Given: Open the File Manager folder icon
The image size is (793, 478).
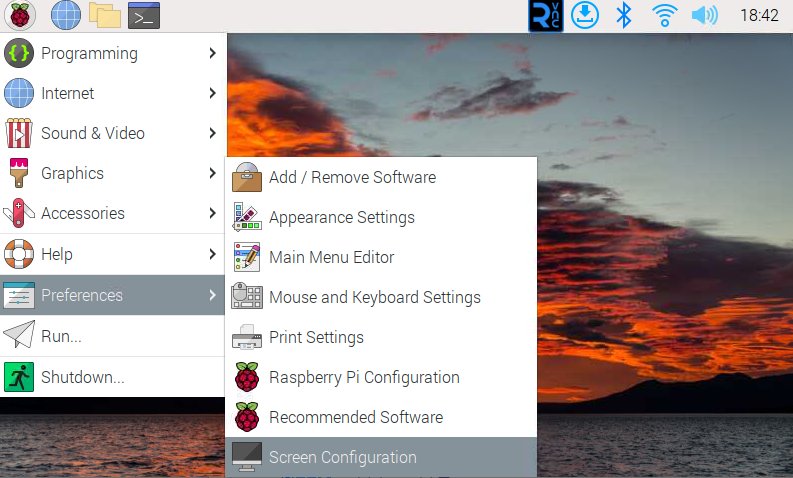Looking at the screenshot, I should pyautogui.click(x=104, y=15).
